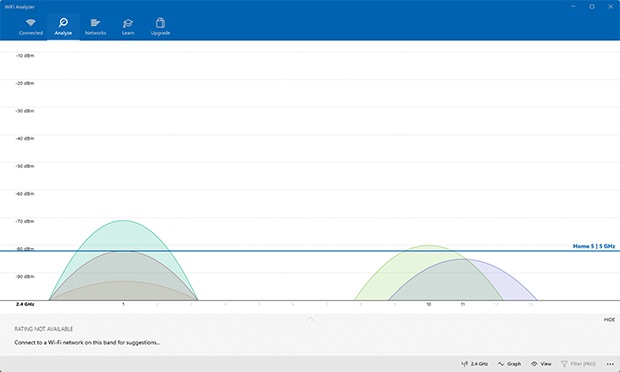Click HIDE to hide suggestions panel
The height and width of the screenshot is (372, 620).
609,319
